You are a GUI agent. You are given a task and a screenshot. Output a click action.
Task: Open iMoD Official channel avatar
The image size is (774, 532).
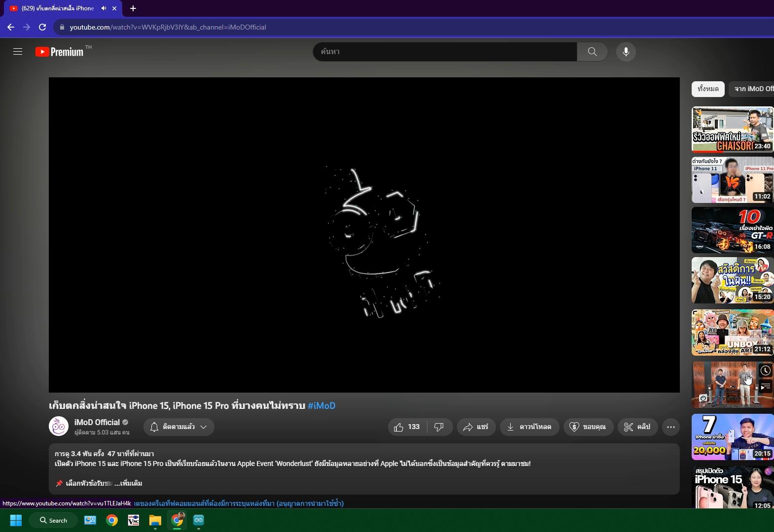59,427
